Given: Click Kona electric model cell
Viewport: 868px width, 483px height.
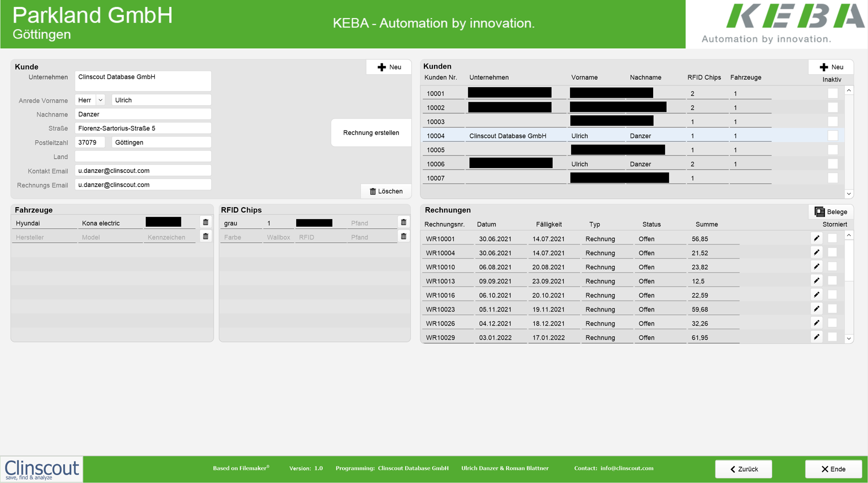Looking at the screenshot, I should (110, 223).
